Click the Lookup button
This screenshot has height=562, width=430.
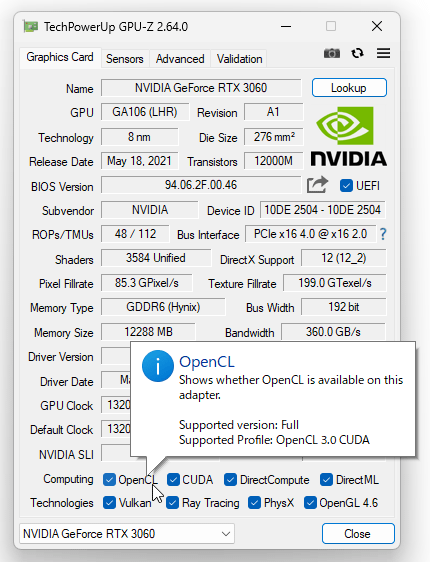[349, 88]
